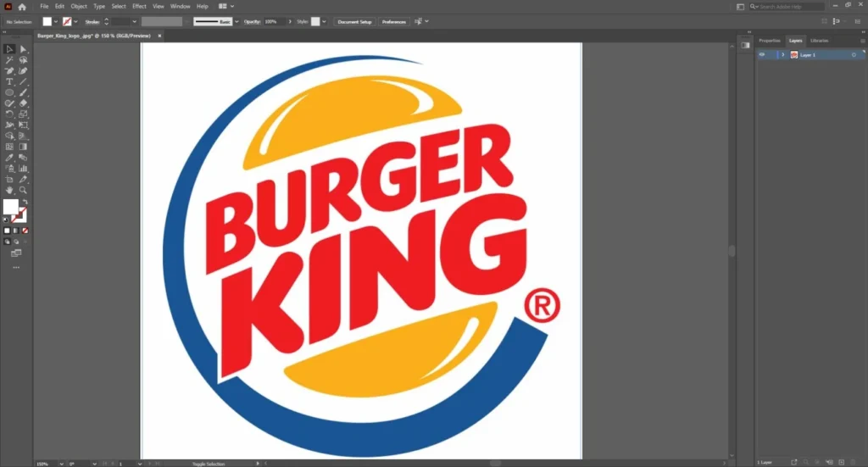Select the Line Segment tool
Viewport: 868px width, 467px height.
click(23, 82)
